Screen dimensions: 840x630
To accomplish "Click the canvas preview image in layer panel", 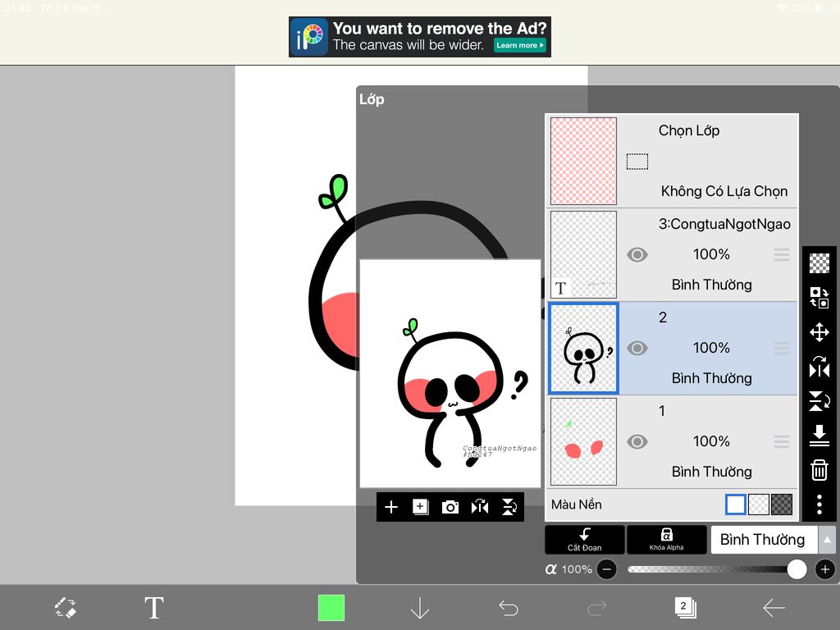I will (x=450, y=374).
